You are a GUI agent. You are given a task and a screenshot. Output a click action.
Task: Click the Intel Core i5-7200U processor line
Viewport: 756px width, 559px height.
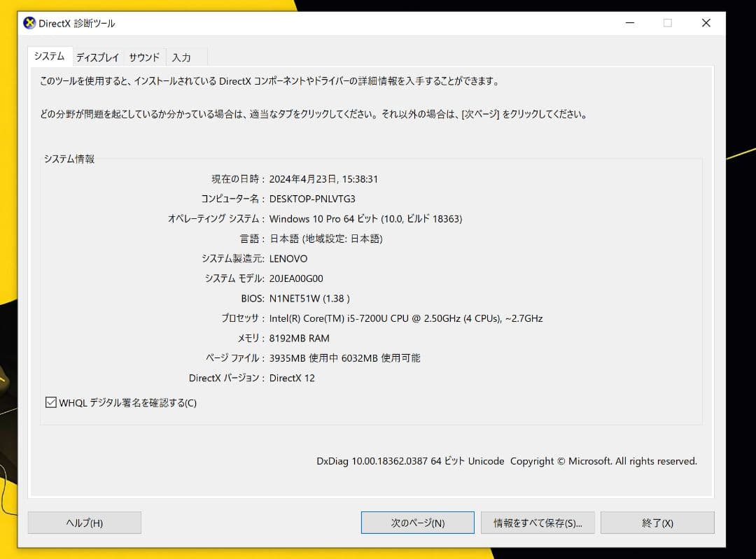point(407,318)
